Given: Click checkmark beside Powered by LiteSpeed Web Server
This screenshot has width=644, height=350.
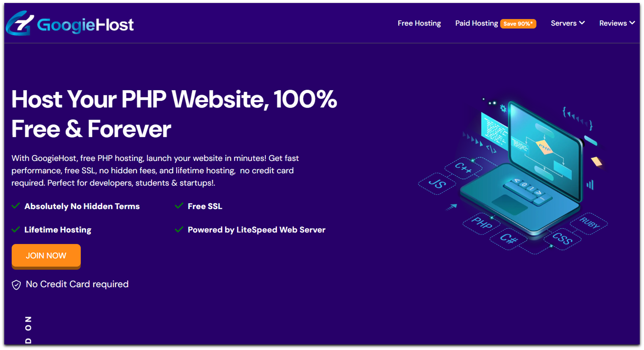Looking at the screenshot, I should [179, 229].
